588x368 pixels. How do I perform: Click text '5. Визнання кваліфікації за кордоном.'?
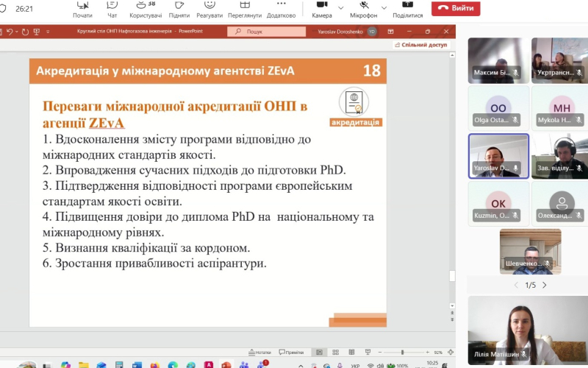click(x=146, y=248)
